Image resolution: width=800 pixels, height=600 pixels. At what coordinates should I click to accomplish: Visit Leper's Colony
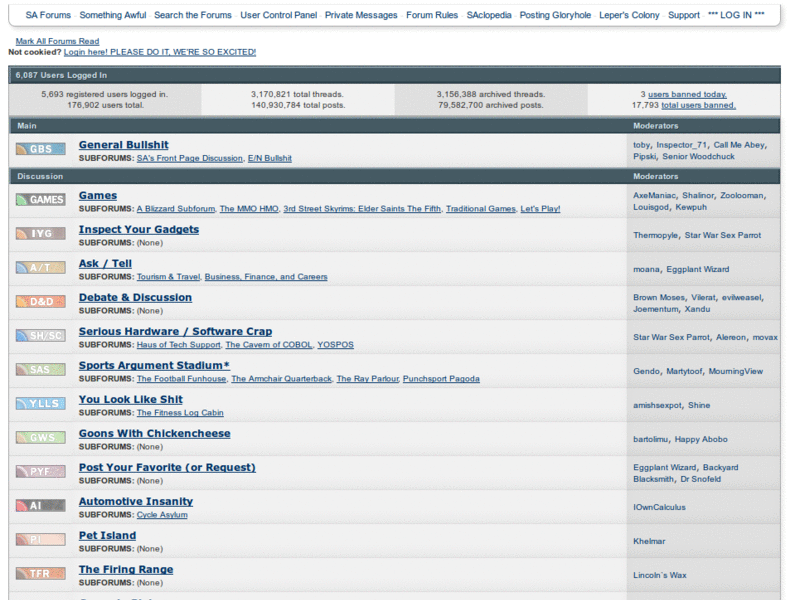(629, 15)
